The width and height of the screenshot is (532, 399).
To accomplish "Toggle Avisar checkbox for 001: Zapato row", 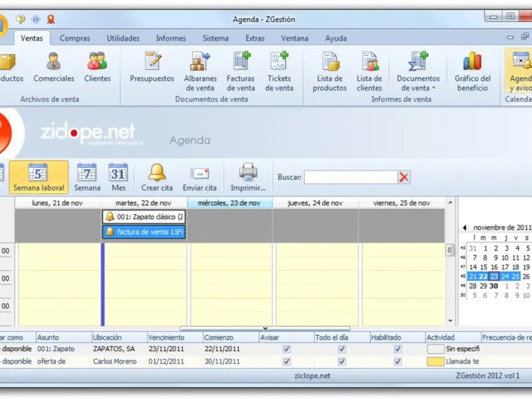I will tap(287, 348).
